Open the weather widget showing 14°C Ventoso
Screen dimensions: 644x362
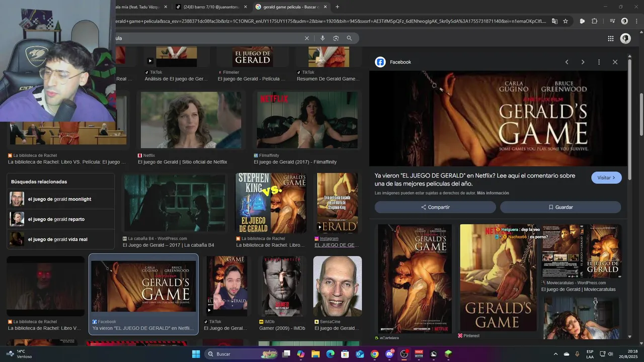click(19, 354)
